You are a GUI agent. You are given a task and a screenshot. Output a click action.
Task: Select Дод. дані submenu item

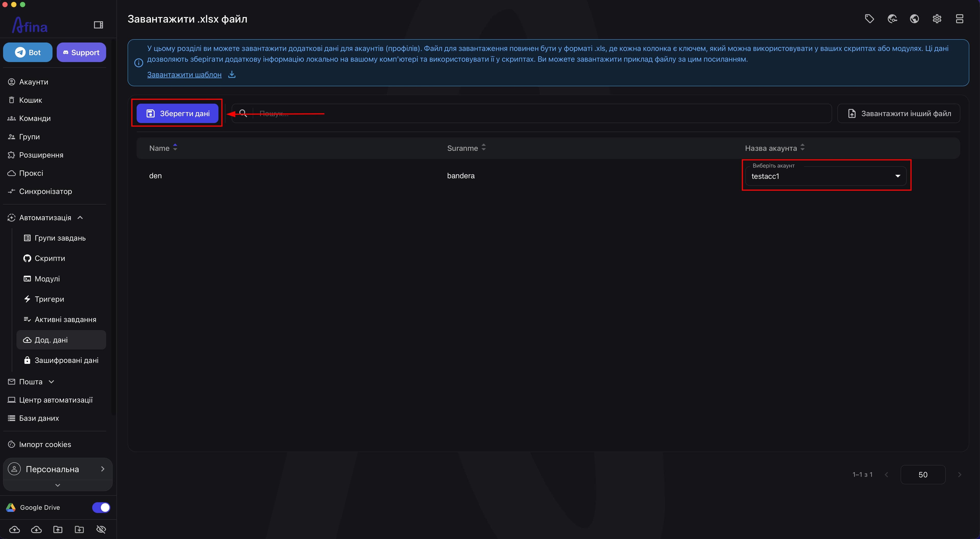click(61, 340)
